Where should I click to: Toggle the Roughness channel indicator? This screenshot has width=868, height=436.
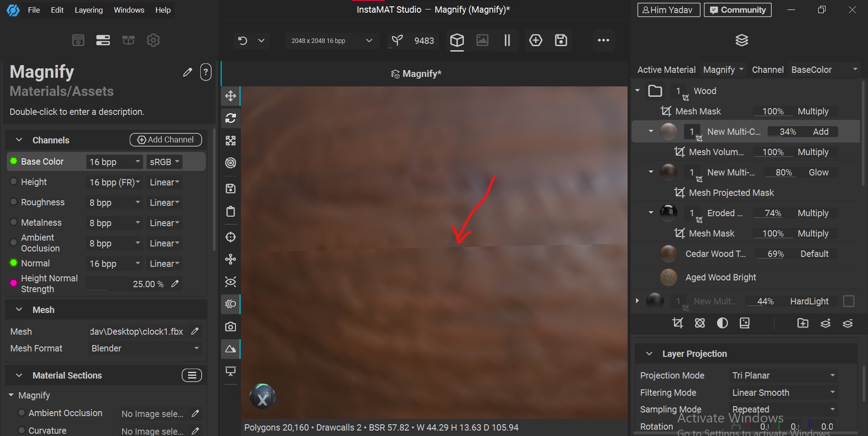click(14, 202)
